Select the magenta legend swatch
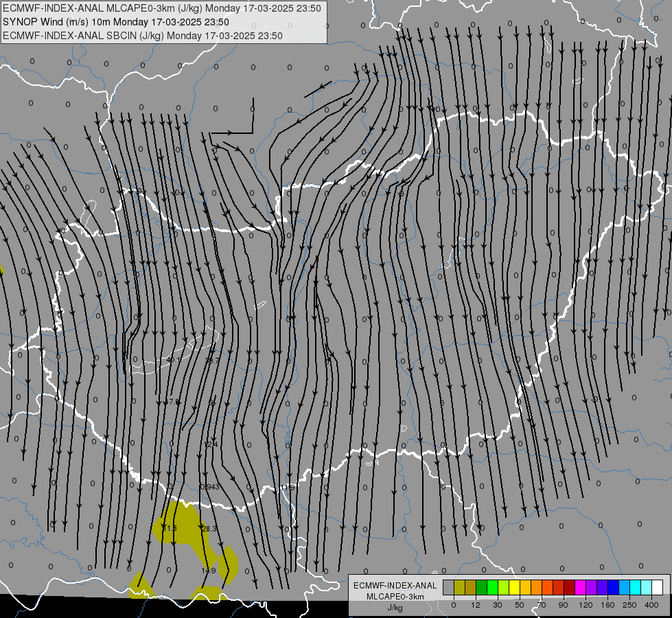This screenshot has height=618, width=672. coord(581,587)
